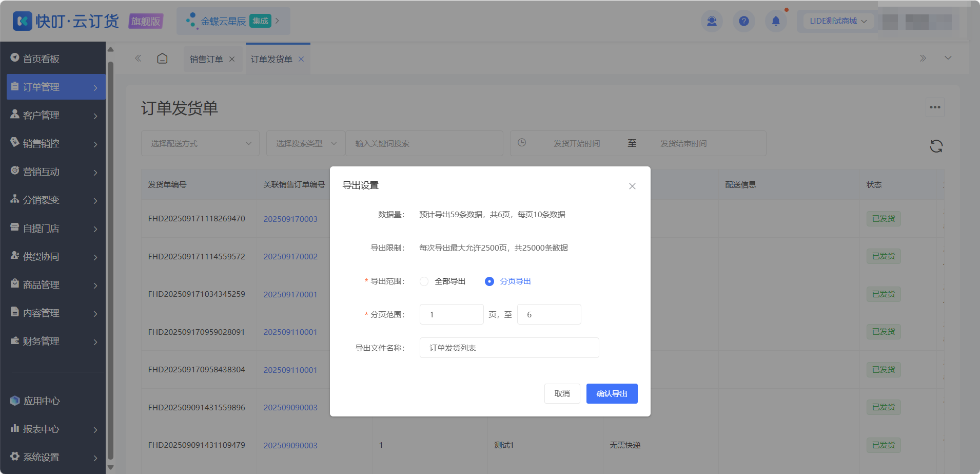Click the 财务管理 wallet icon
Image resolution: width=980 pixels, height=474 pixels.
[x=15, y=340]
